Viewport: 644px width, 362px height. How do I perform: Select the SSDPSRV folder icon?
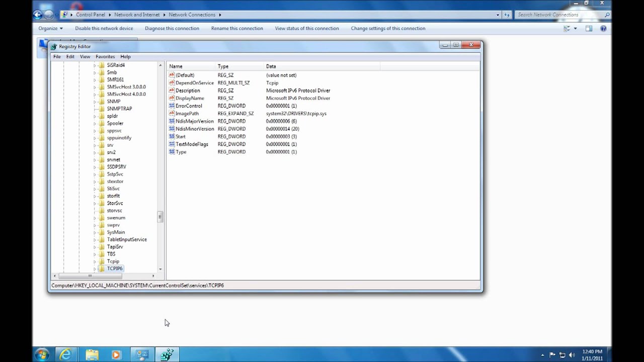102,167
